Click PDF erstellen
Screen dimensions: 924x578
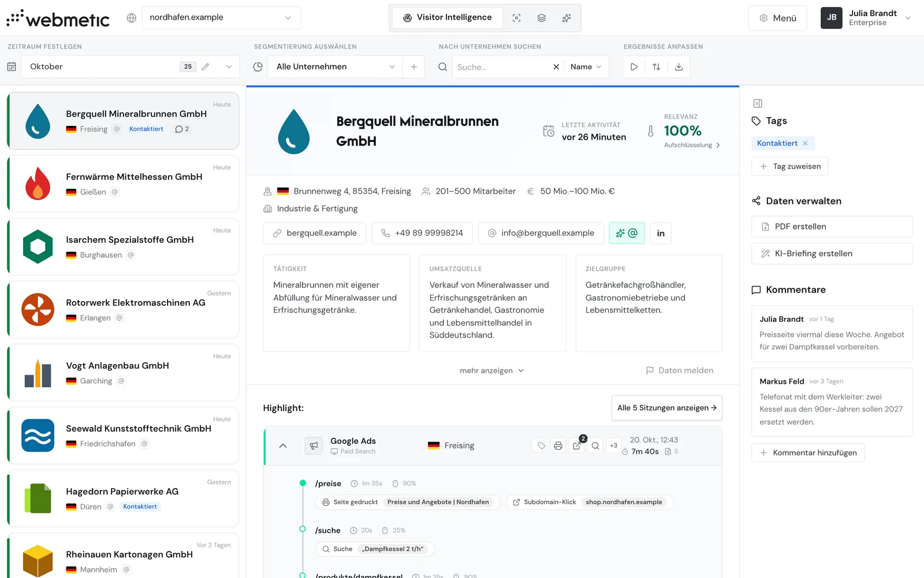pos(832,227)
